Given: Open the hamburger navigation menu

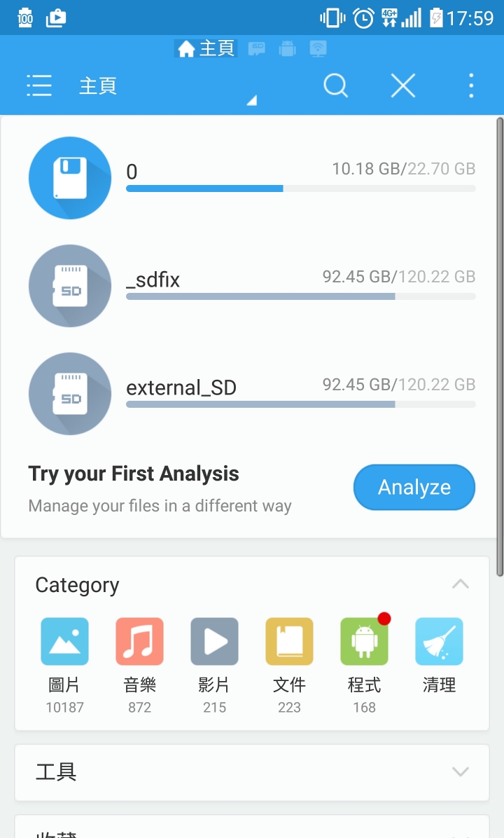Looking at the screenshot, I should click(39, 85).
